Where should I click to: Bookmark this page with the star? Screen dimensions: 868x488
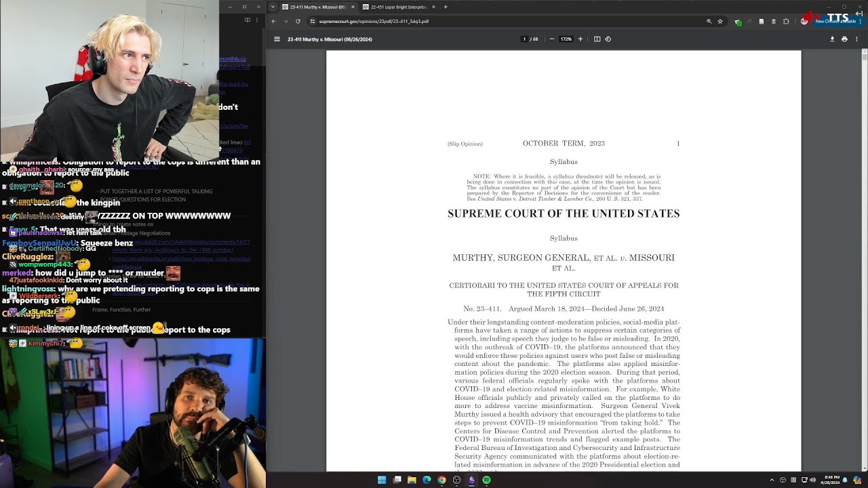(x=720, y=21)
